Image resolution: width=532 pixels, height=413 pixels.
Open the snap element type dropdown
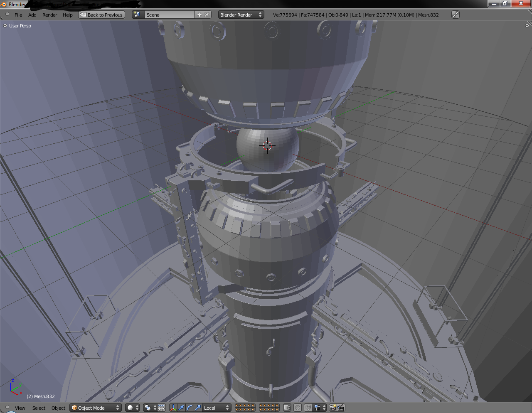tap(319, 408)
